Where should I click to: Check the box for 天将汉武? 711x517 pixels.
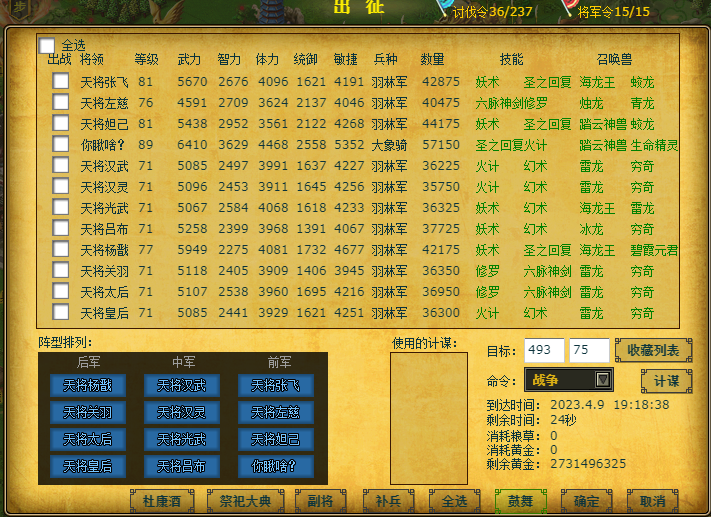click(x=60, y=165)
